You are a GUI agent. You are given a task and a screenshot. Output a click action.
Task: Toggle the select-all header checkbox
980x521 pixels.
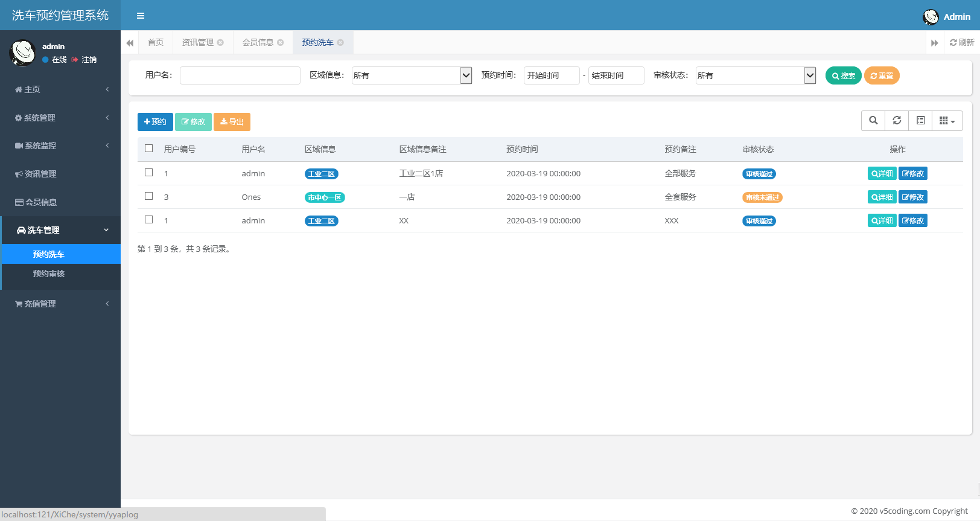pos(149,149)
